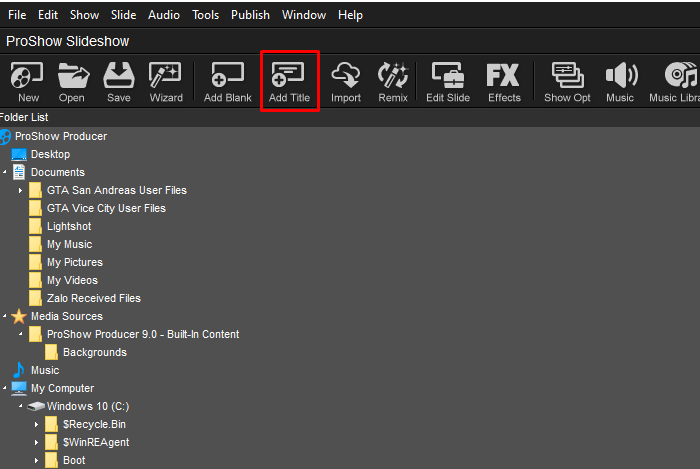
Task: Open the Help menu
Action: click(x=350, y=15)
